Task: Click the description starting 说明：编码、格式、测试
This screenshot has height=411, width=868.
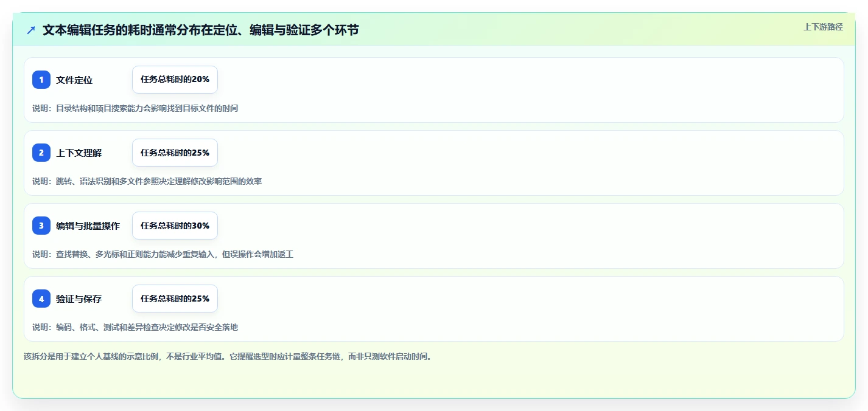Action: pos(135,327)
